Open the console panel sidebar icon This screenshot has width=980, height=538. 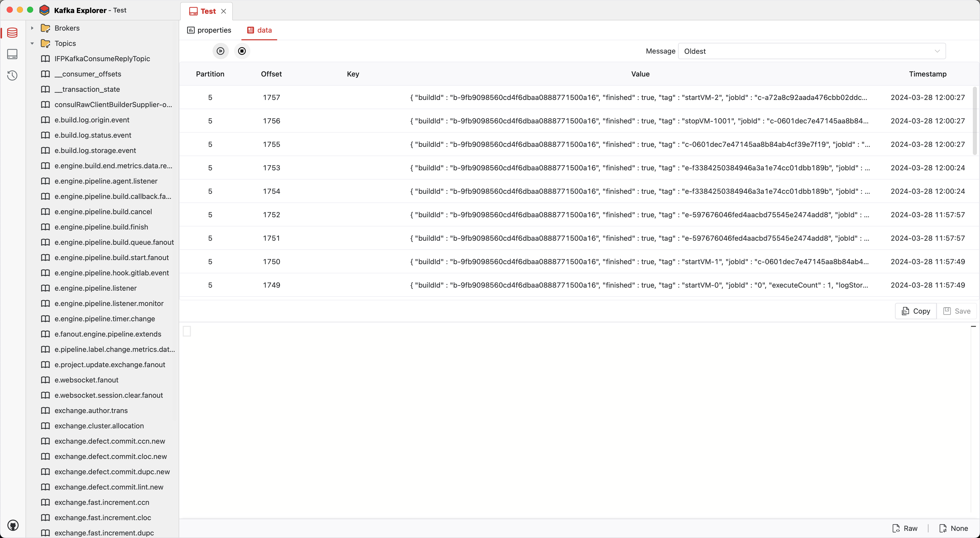click(12, 54)
